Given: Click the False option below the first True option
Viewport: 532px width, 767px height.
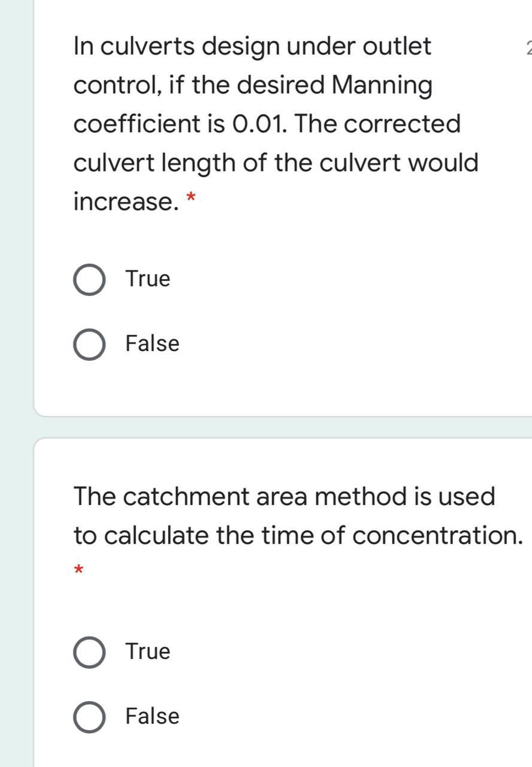Looking at the screenshot, I should [89, 343].
